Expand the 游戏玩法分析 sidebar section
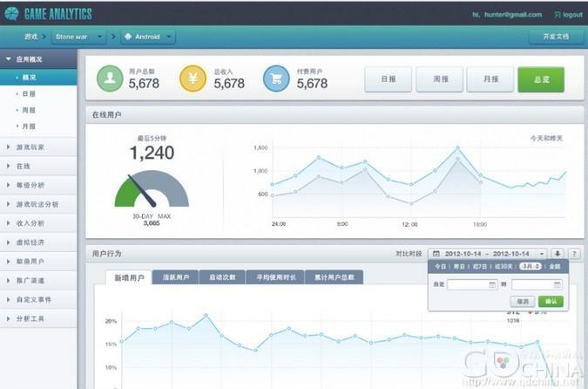Screen dimensions: 588x389 click(38, 204)
